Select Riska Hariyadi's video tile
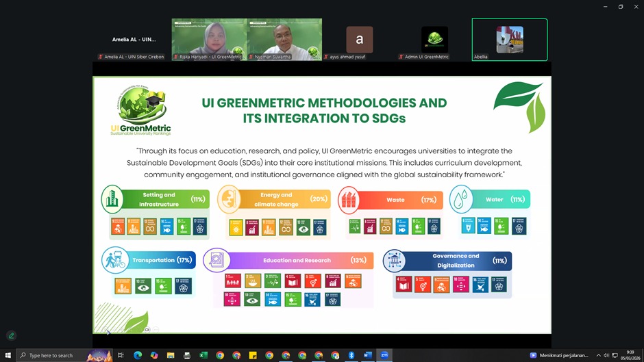The height and width of the screenshot is (362, 644). 208,39
